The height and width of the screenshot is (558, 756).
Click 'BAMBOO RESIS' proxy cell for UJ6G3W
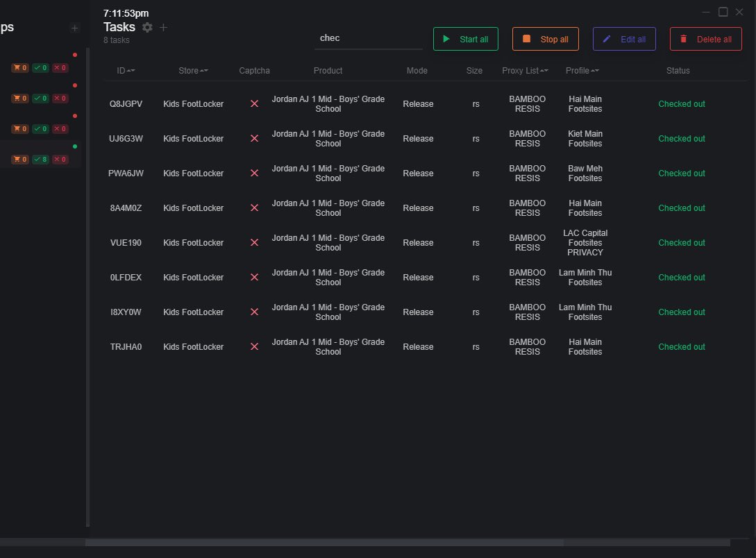[527, 138]
